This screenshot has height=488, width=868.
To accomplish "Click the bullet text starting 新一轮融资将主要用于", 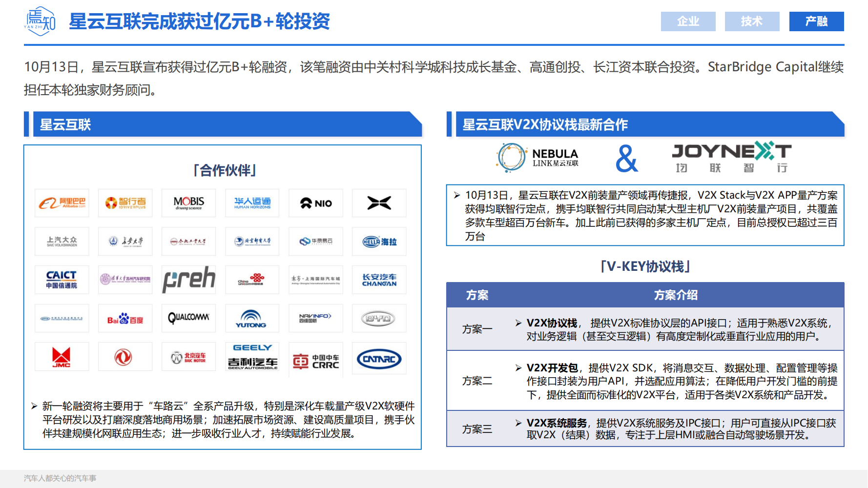I will point(223,420).
